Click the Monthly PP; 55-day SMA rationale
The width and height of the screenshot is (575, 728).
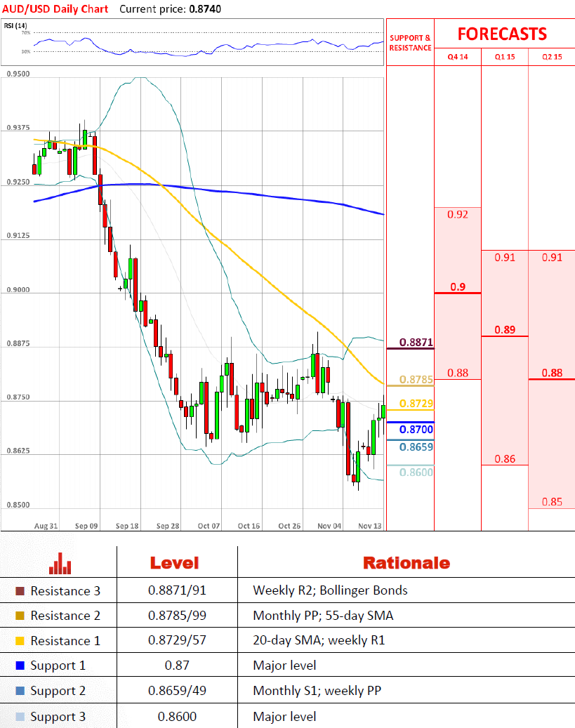323,616
